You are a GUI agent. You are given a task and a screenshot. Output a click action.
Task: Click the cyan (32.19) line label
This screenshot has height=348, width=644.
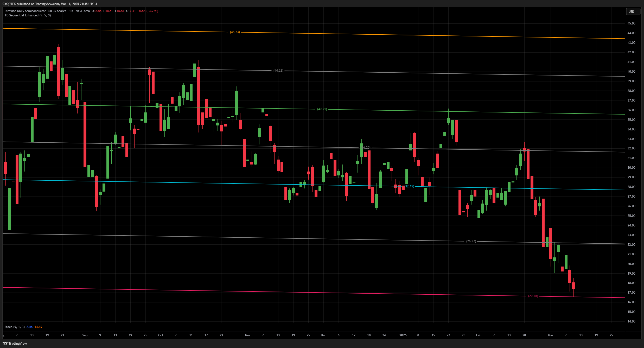click(409, 186)
